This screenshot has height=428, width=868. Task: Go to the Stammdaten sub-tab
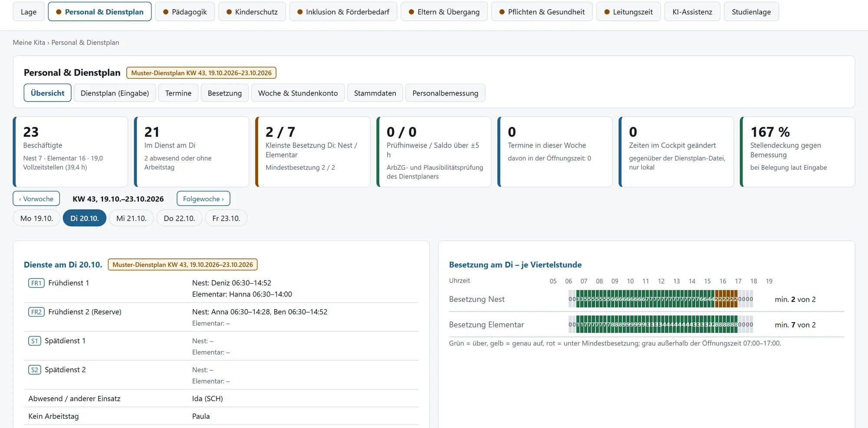coord(375,93)
